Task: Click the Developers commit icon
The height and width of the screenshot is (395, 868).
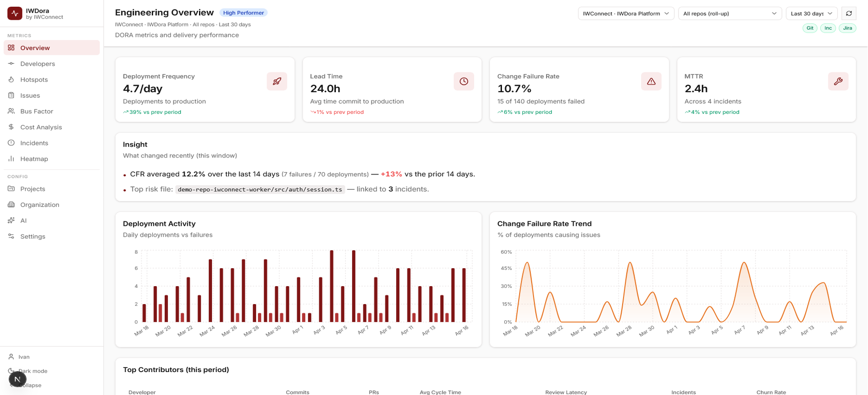Action: click(x=11, y=63)
